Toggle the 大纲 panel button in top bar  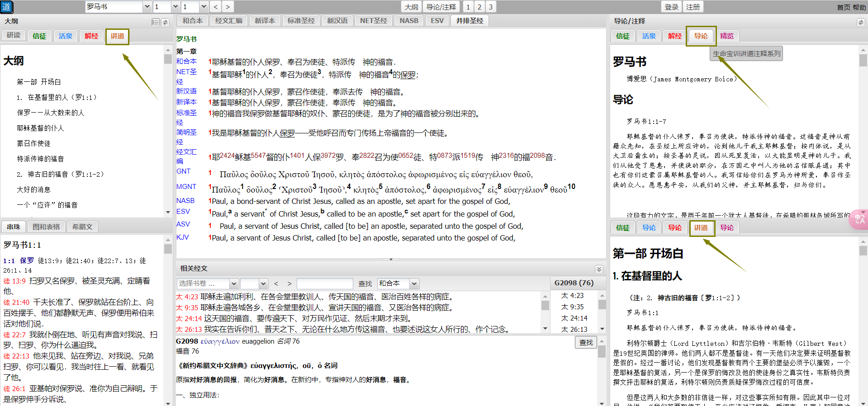(411, 7)
